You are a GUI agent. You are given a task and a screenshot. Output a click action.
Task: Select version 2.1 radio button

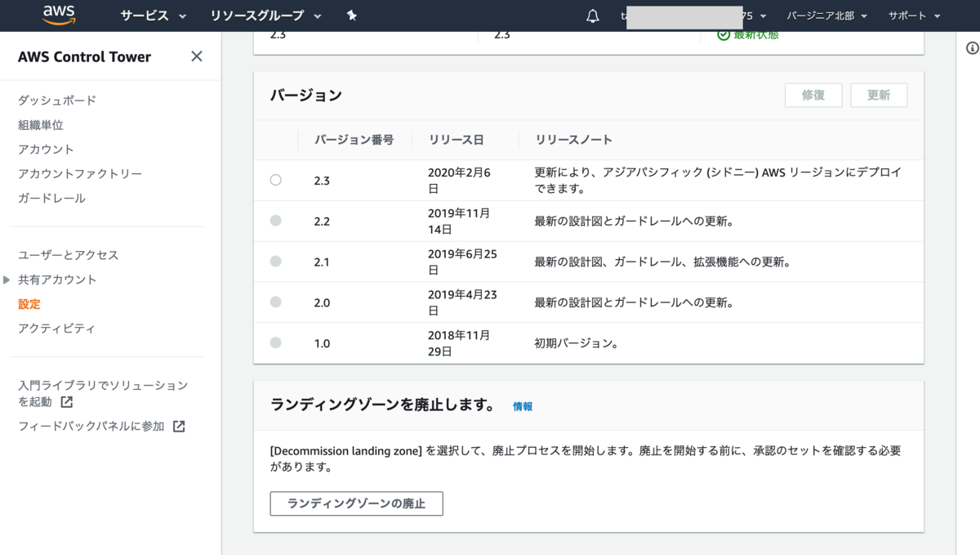pos(275,262)
